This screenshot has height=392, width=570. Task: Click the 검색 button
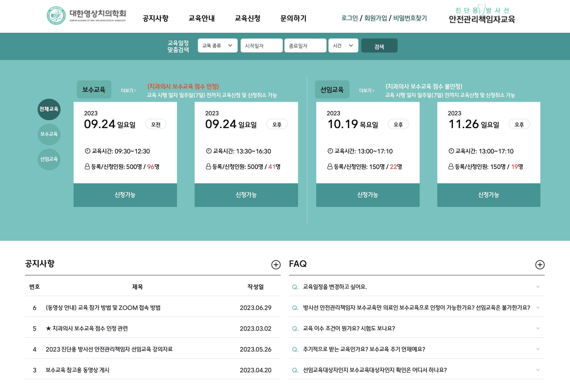click(379, 45)
